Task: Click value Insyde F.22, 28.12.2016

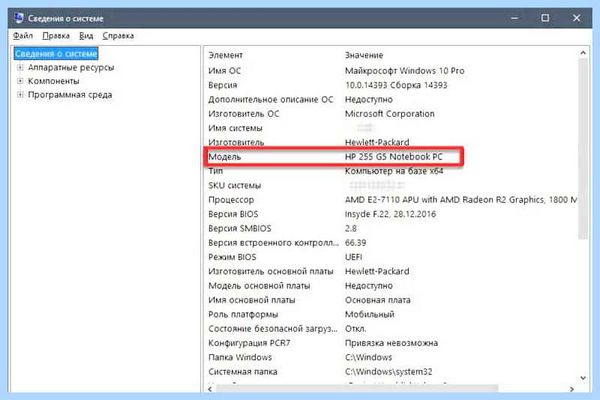Action: pyautogui.click(x=390, y=214)
